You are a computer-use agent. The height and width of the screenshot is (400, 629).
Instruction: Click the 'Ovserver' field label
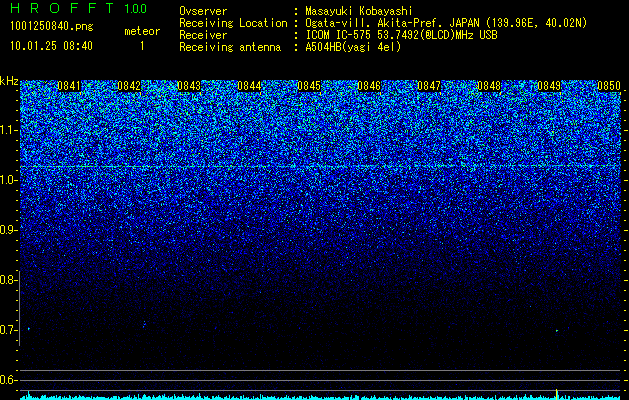[x=203, y=11]
